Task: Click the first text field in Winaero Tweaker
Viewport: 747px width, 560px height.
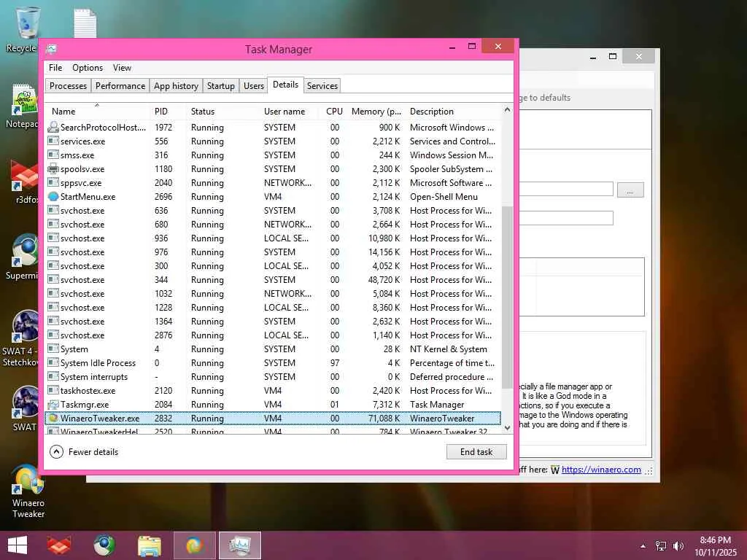Action: click(565, 189)
